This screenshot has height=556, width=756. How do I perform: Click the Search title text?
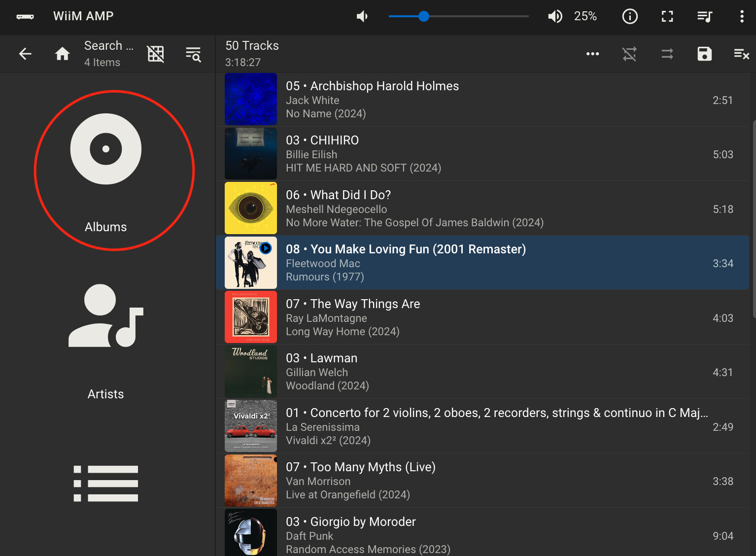click(x=108, y=45)
